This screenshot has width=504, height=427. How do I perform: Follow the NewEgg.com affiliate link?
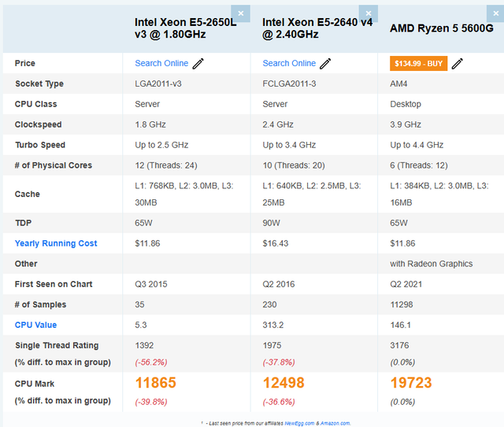point(299,424)
